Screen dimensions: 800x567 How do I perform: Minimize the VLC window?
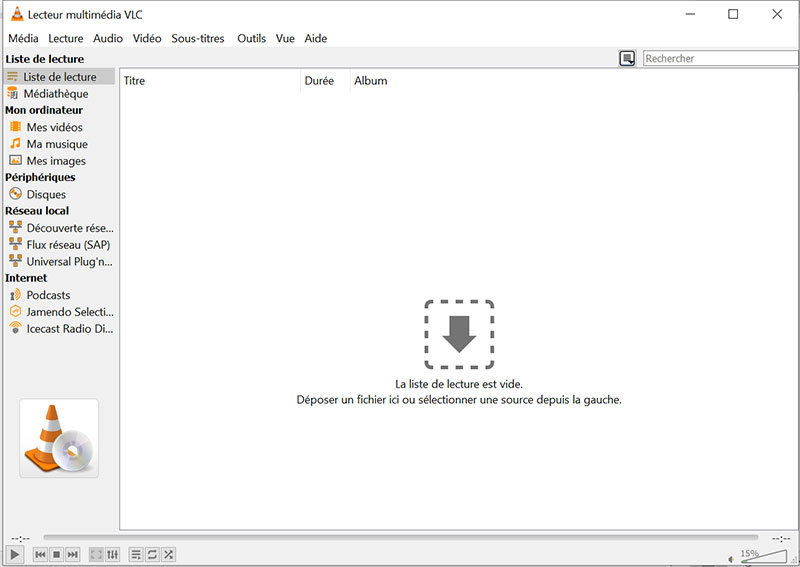[690, 14]
